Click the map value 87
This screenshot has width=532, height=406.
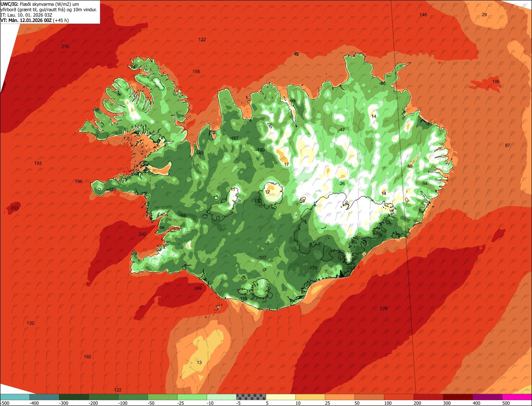pyautogui.click(x=507, y=145)
